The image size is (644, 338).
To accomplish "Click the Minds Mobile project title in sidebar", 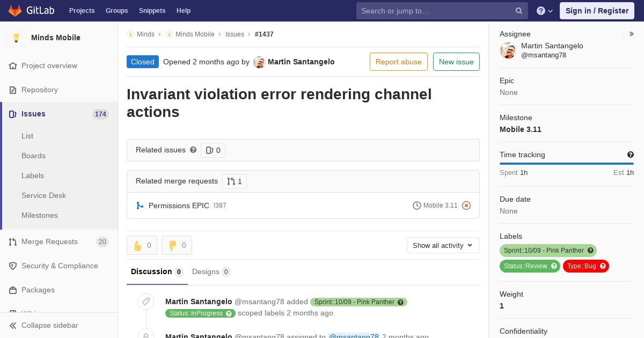I will (x=56, y=38).
